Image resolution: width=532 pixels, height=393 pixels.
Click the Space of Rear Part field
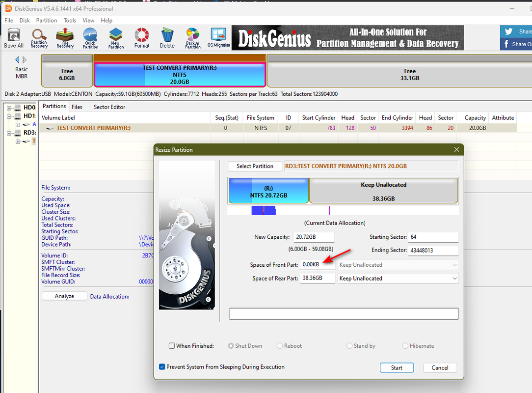coord(318,278)
